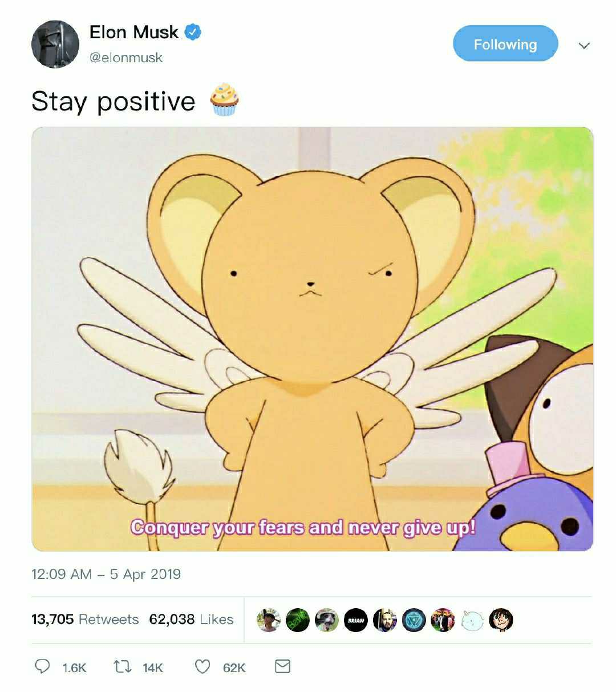The height and width of the screenshot is (692, 616).
Task: Expand the tweet options chevron
Action: (583, 45)
